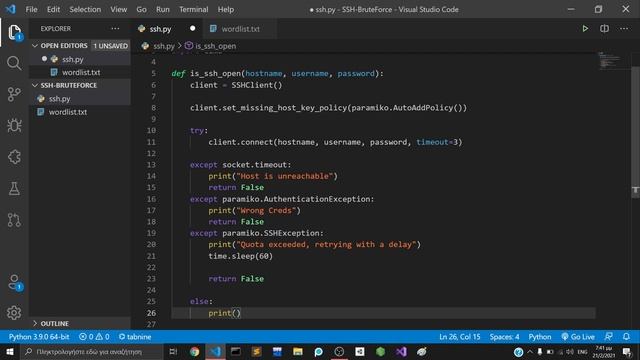Open Task View on the taskbar
640x360 pixels.
[x=173, y=351]
